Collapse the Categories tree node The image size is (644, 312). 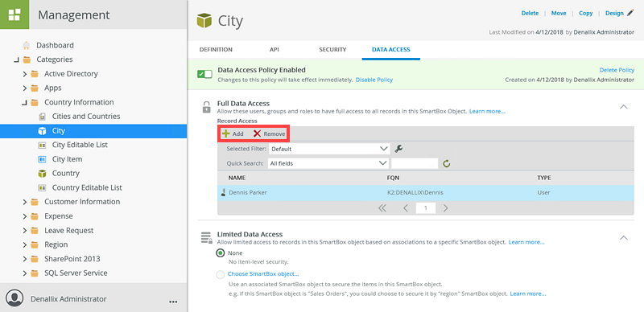[x=16, y=60]
